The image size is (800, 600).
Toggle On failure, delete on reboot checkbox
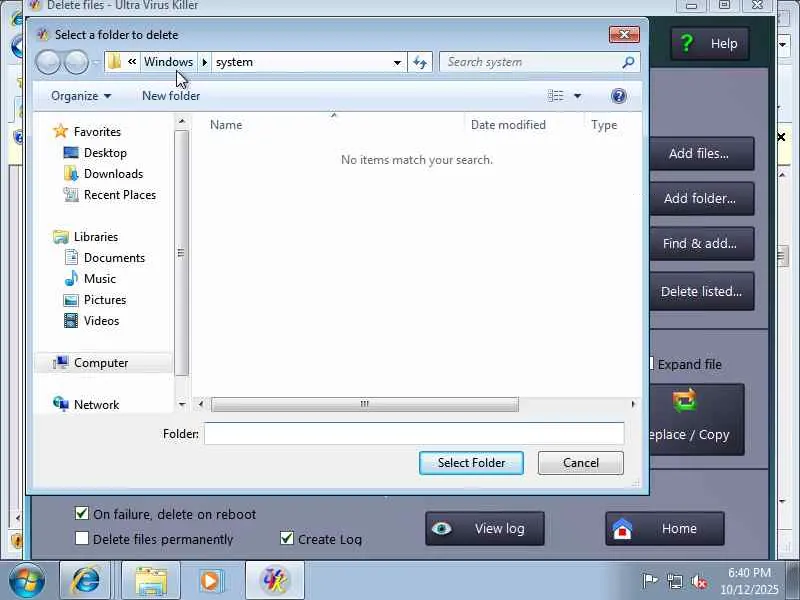click(82, 513)
